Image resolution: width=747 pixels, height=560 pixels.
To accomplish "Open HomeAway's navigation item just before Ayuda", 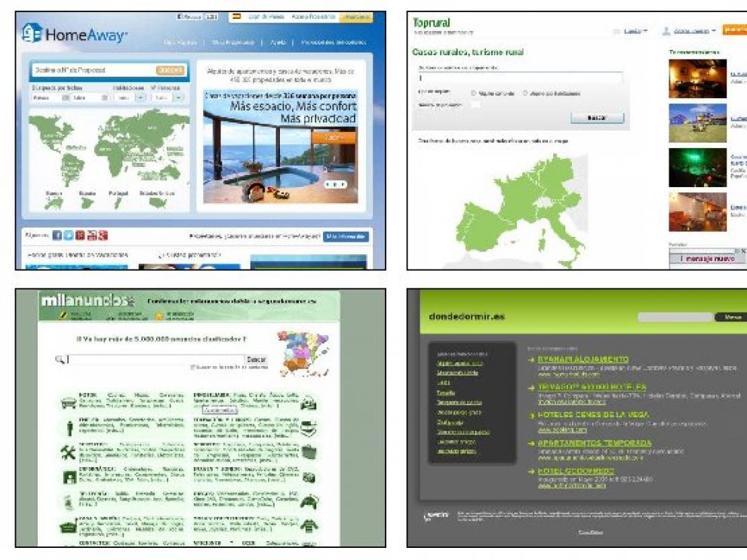I will point(233,42).
